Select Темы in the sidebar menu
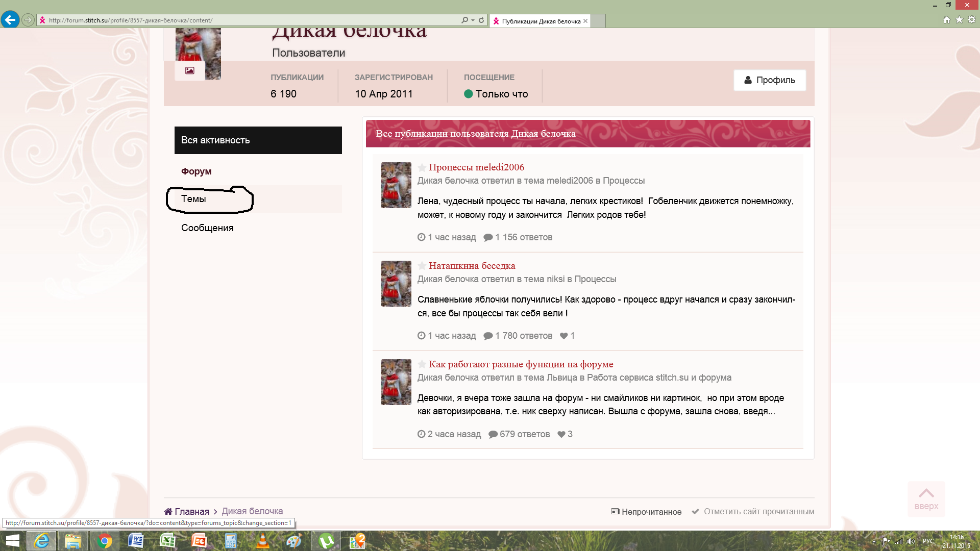Screen dimensions: 980x551 194,199
